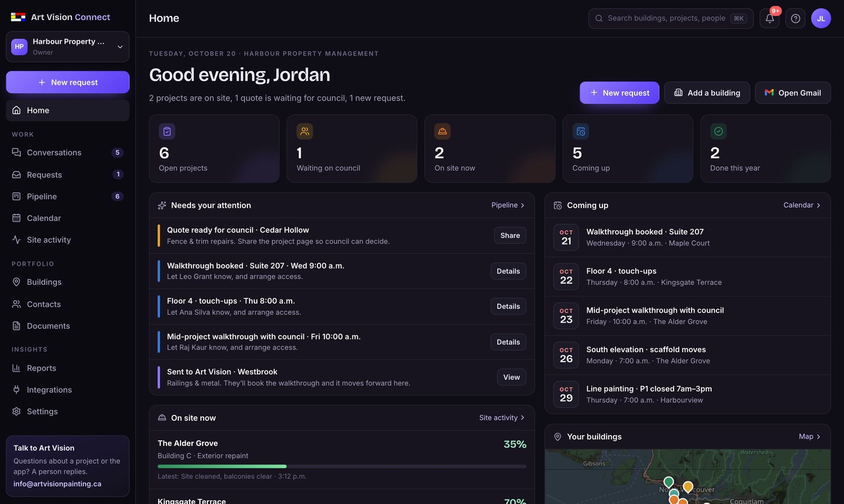Click The Alder Grove progress bar

coord(342,466)
